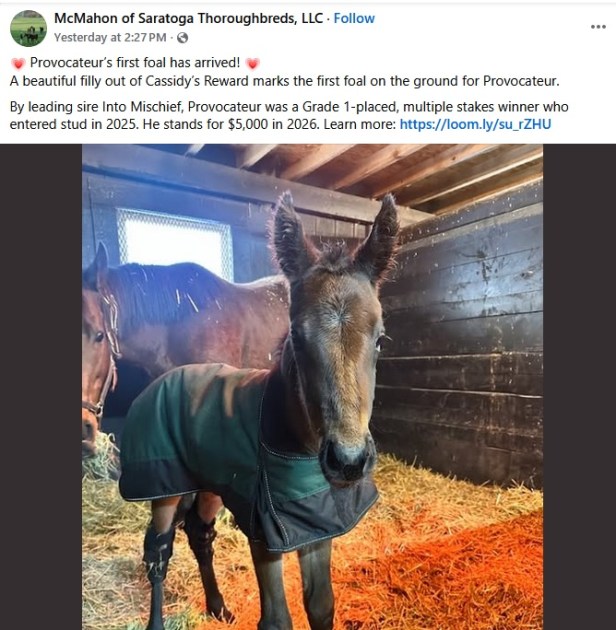Click the bright stall window in photo

tap(175, 241)
